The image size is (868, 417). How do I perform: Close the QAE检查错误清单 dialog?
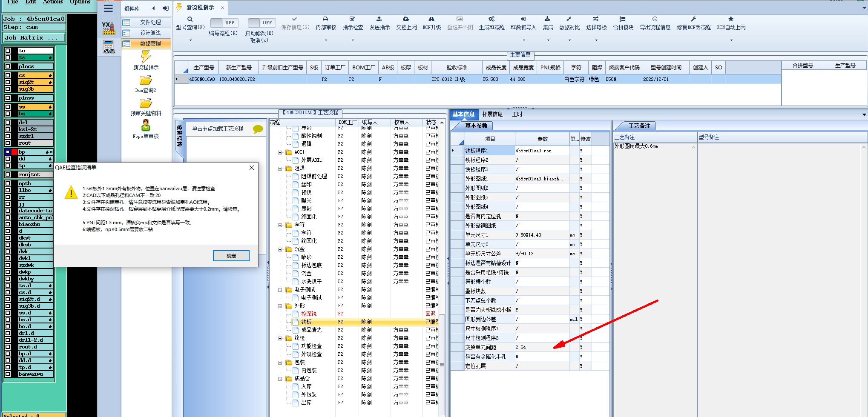click(x=252, y=168)
